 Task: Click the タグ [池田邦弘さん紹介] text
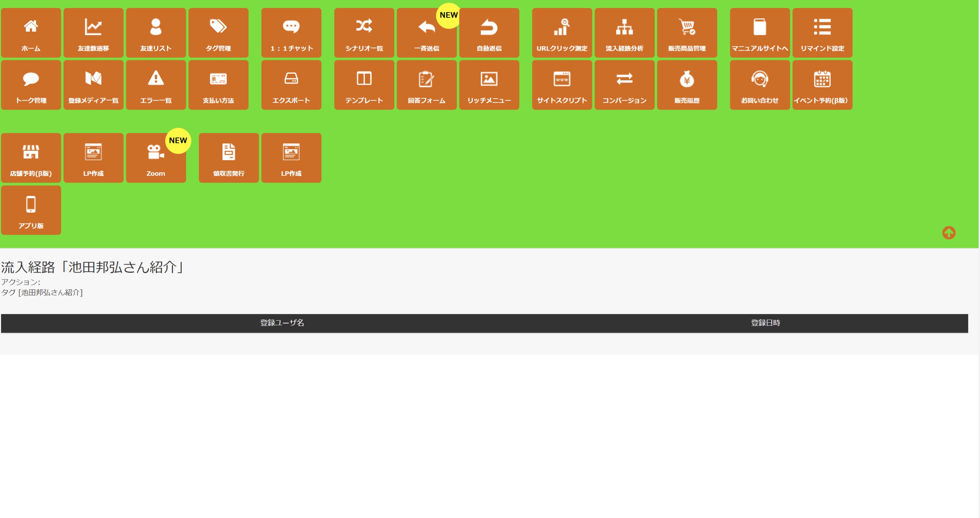point(42,292)
